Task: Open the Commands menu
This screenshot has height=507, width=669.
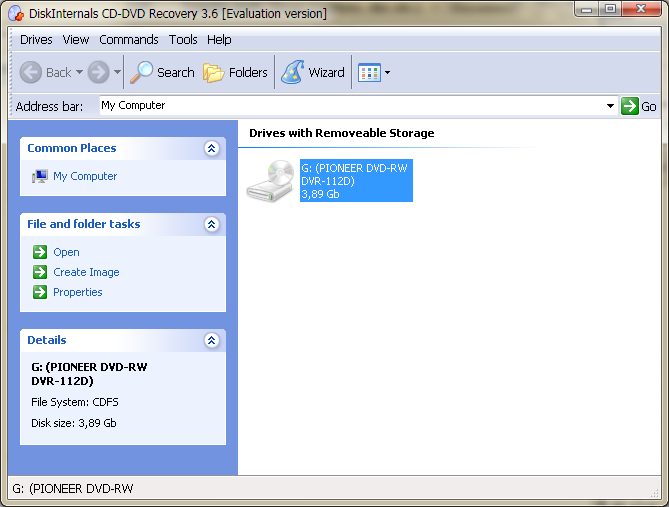Action: [129, 40]
